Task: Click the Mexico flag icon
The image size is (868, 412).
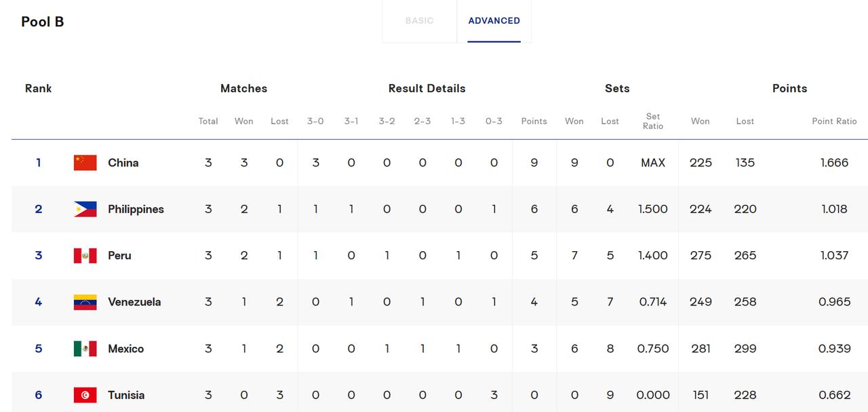Action: coord(85,348)
